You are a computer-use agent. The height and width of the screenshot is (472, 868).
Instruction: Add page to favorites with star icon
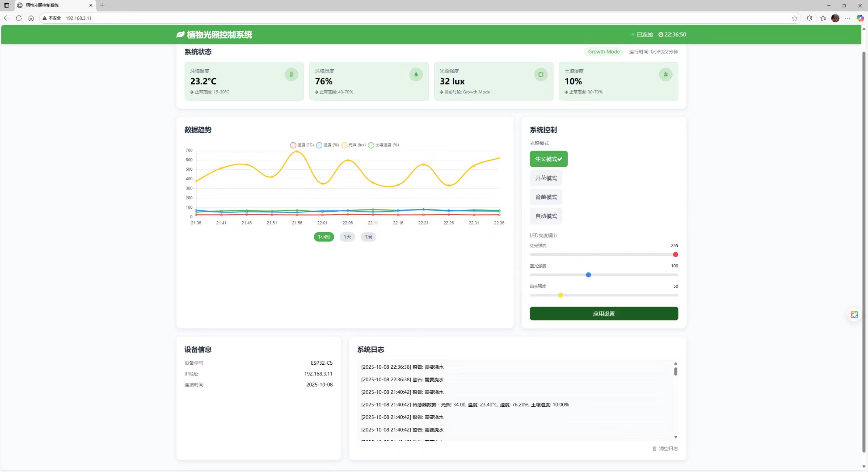point(794,18)
